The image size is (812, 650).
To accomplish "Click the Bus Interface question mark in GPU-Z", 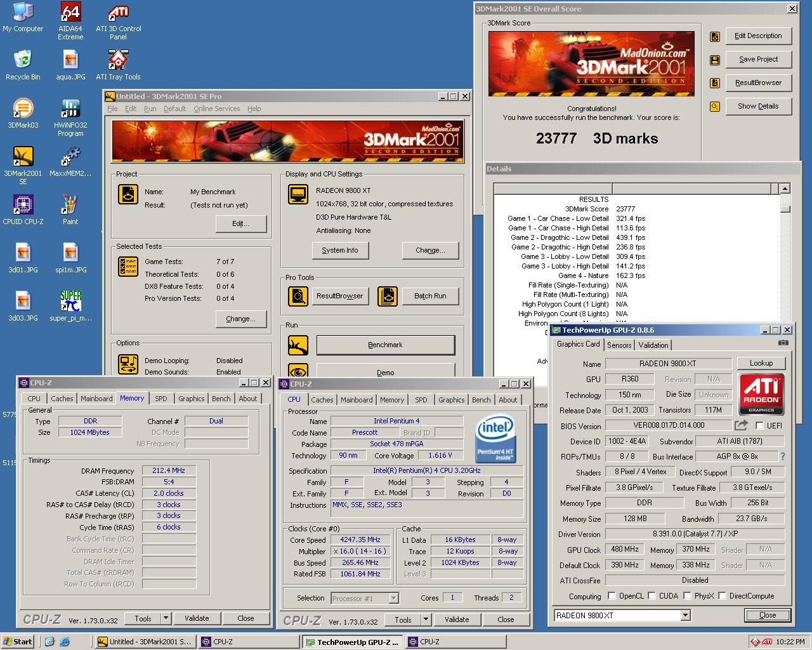I will click(782, 456).
